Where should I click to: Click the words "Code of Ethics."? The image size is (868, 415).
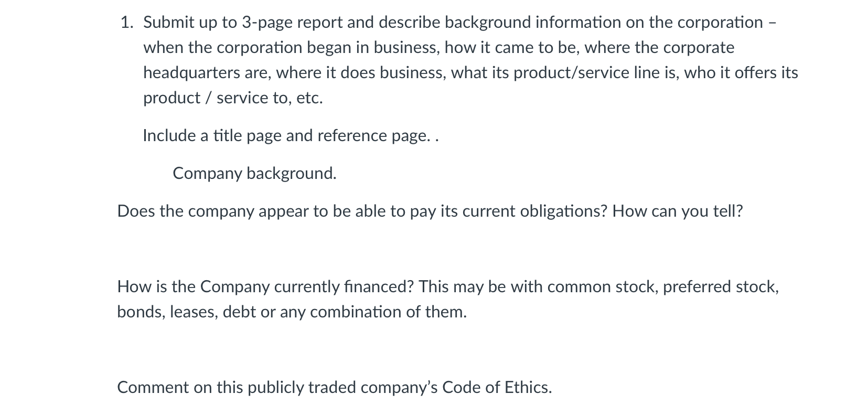tap(497, 388)
